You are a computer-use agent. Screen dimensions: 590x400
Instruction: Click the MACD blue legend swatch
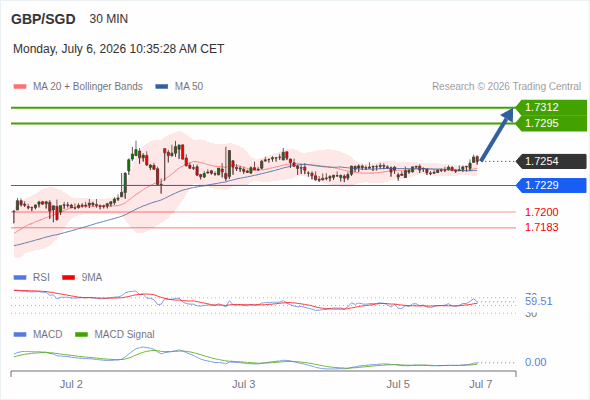tap(20, 335)
